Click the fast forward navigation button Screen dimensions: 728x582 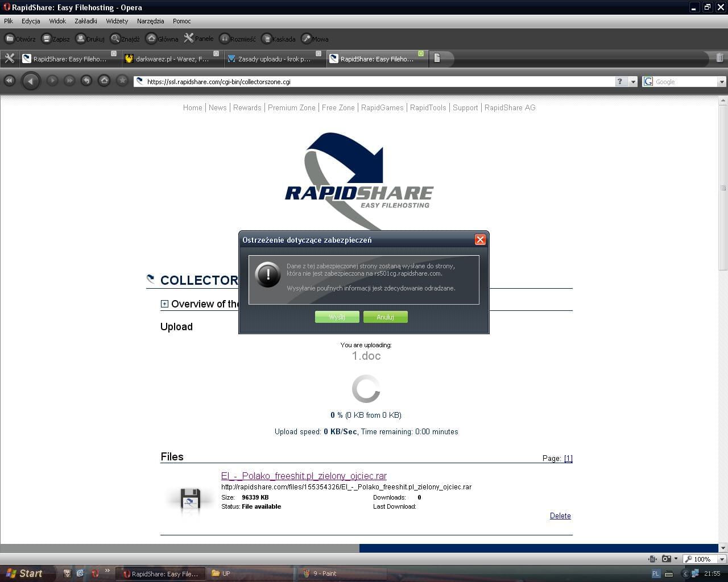coord(69,81)
